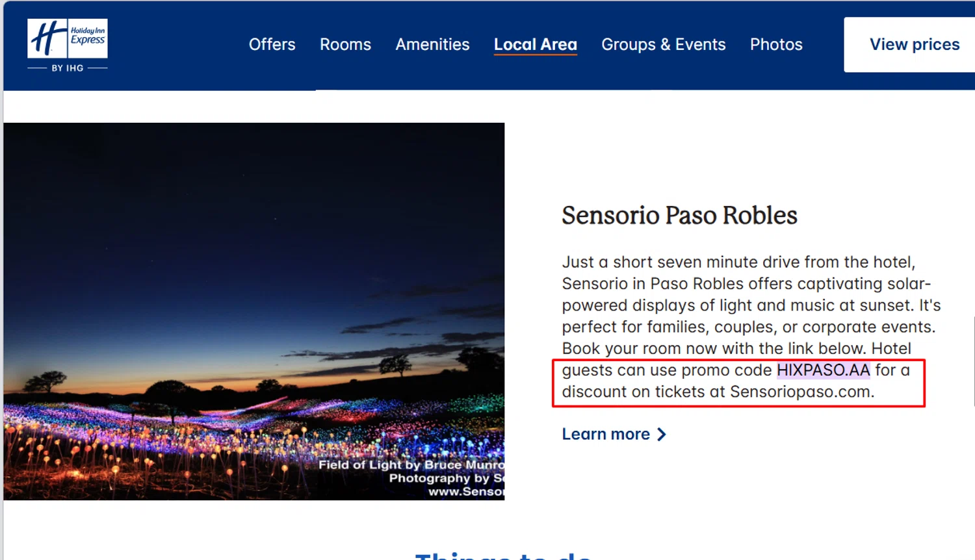The width and height of the screenshot is (975, 560).
Task: Select the Local Area tab
Action: [535, 44]
